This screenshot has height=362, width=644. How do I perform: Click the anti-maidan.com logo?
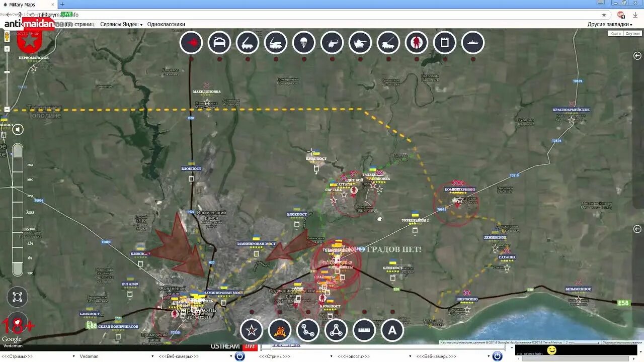click(x=39, y=24)
